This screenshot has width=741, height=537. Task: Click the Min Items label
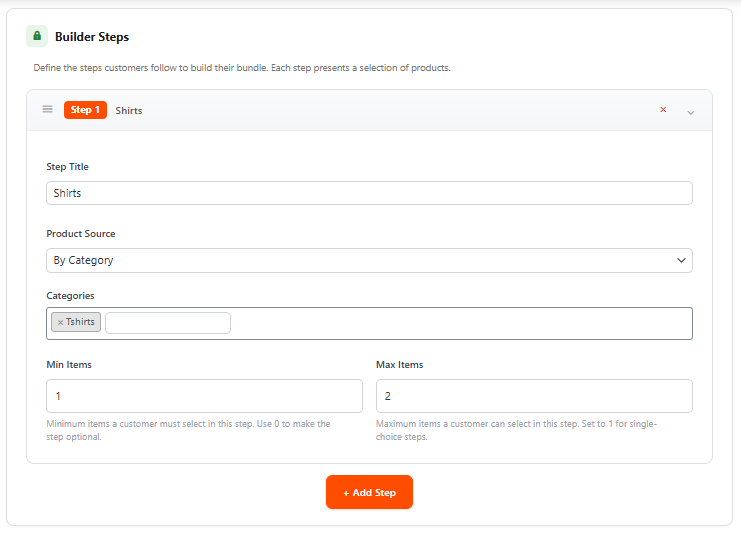point(69,365)
